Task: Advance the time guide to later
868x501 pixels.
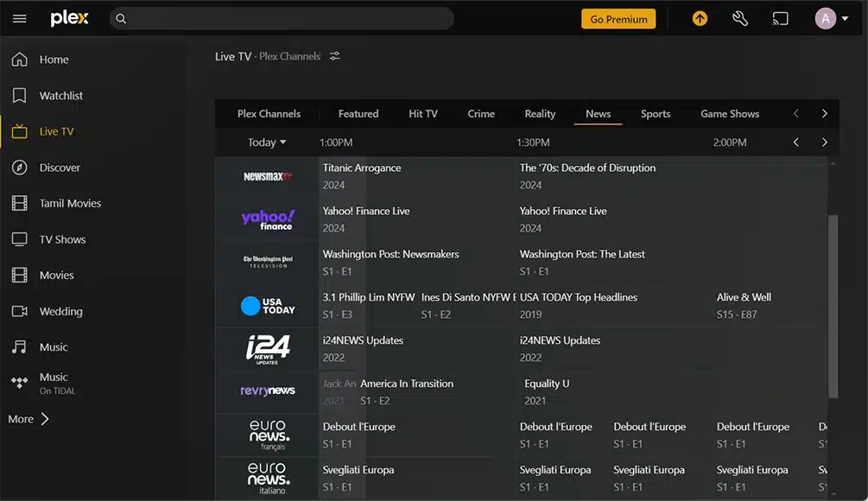Action: (824, 143)
